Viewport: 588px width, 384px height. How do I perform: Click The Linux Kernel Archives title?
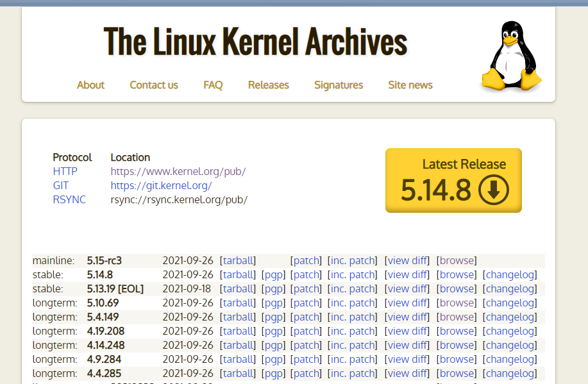[255, 42]
